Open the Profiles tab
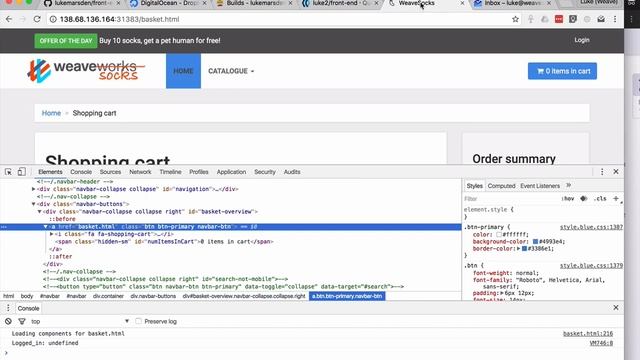 tap(199, 172)
